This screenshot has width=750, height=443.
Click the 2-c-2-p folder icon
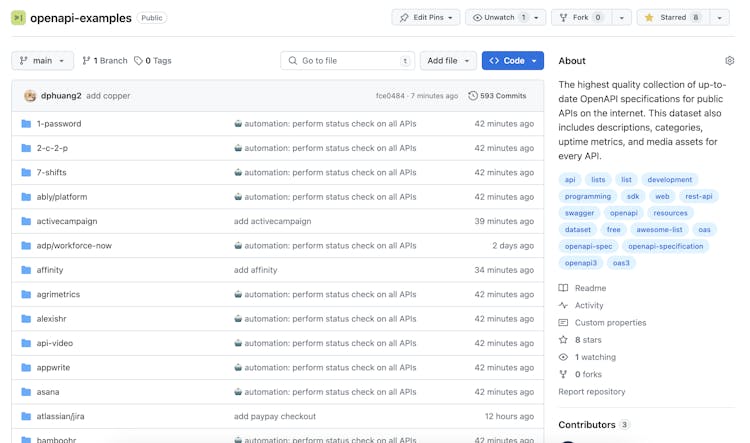point(26,148)
